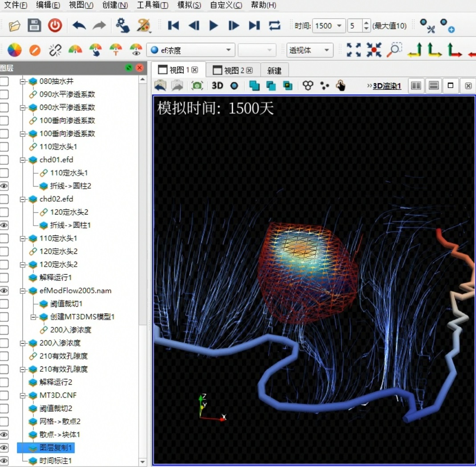Activate the magnifier zoom region tool
The width and height of the screenshot is (476, 467).
pyautogui.click(x=394, y=50)
